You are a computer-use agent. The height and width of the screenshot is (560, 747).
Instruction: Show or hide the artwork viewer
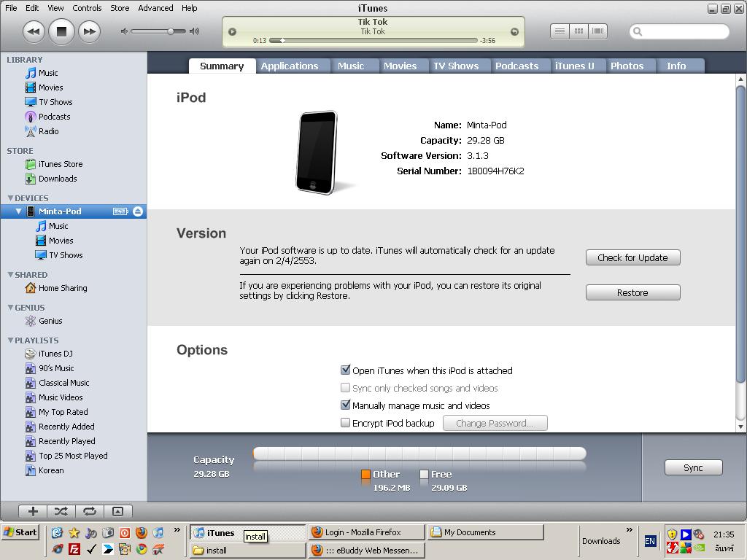tap(117, 511)
